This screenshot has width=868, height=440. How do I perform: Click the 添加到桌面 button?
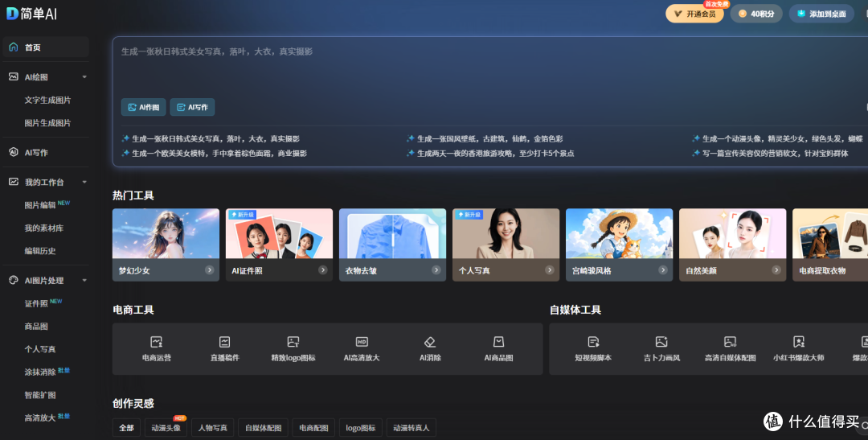pos(821,14)
